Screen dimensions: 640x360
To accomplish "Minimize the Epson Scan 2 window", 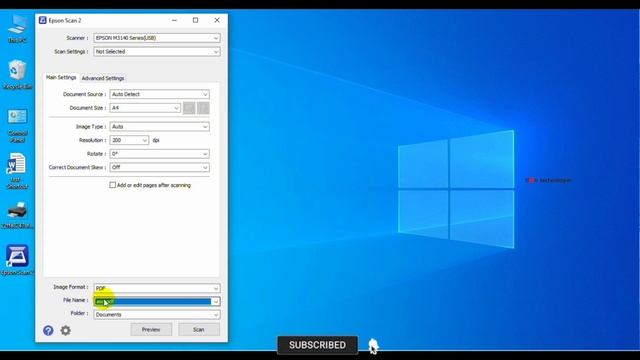I will (x=174, y=20).
